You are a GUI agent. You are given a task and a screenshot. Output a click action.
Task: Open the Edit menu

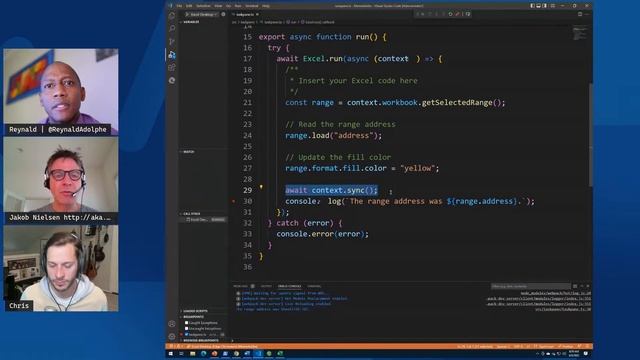pos(189,6)
